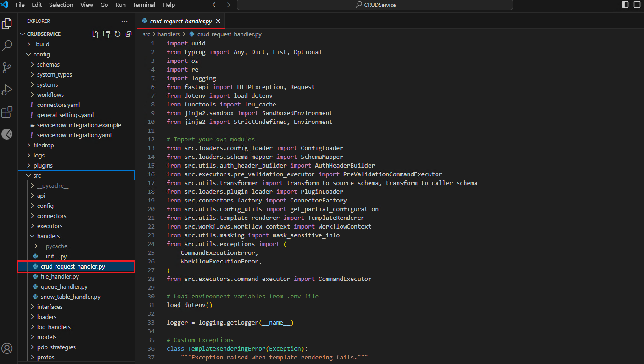Expand the pdp_strategies folder
Image resolution: width=644 pixels, height=364 pixels.
[x=76, y=347]
